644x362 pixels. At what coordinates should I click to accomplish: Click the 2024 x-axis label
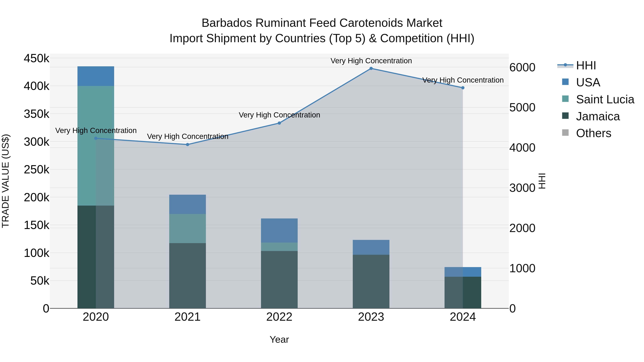click(x=463, y=317)
